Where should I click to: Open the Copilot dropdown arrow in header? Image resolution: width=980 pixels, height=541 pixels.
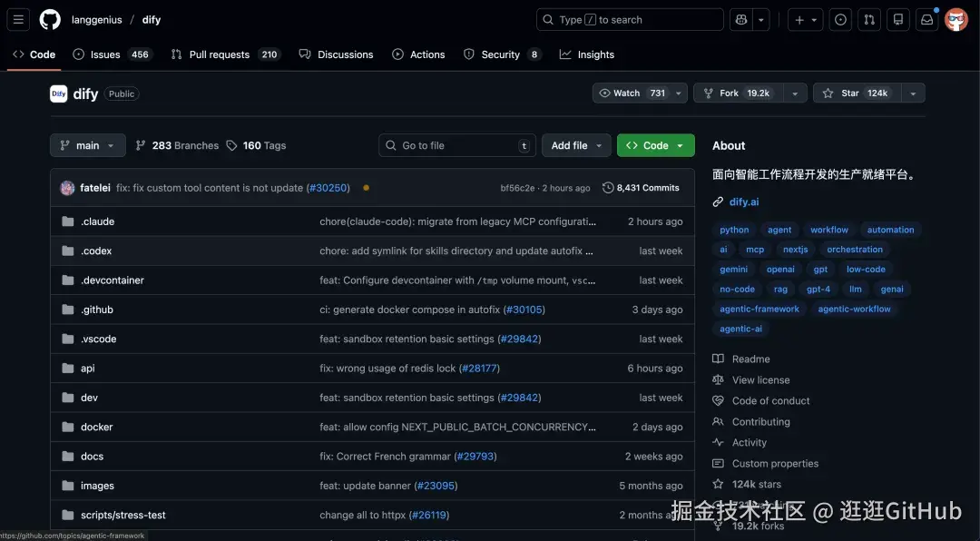point(760,19)
